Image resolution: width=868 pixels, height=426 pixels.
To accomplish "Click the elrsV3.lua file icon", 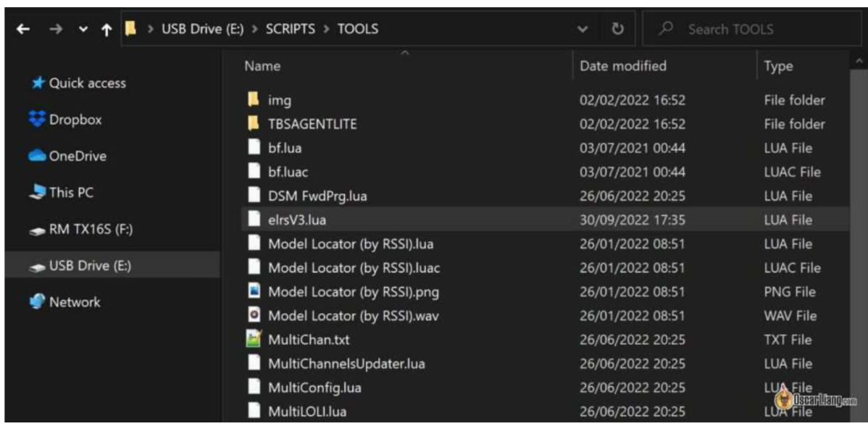I will [254, 220].
